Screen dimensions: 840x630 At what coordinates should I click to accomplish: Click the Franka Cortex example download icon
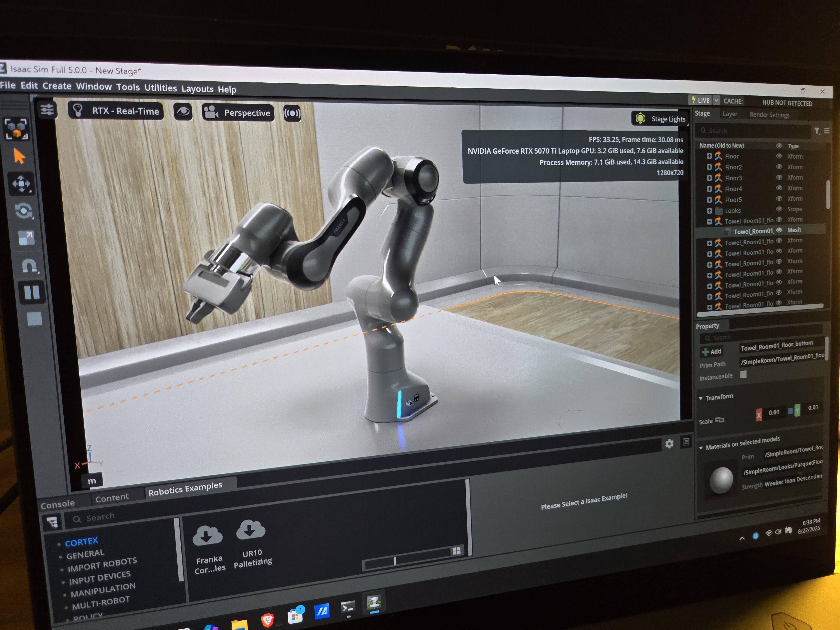click(207, 535)
